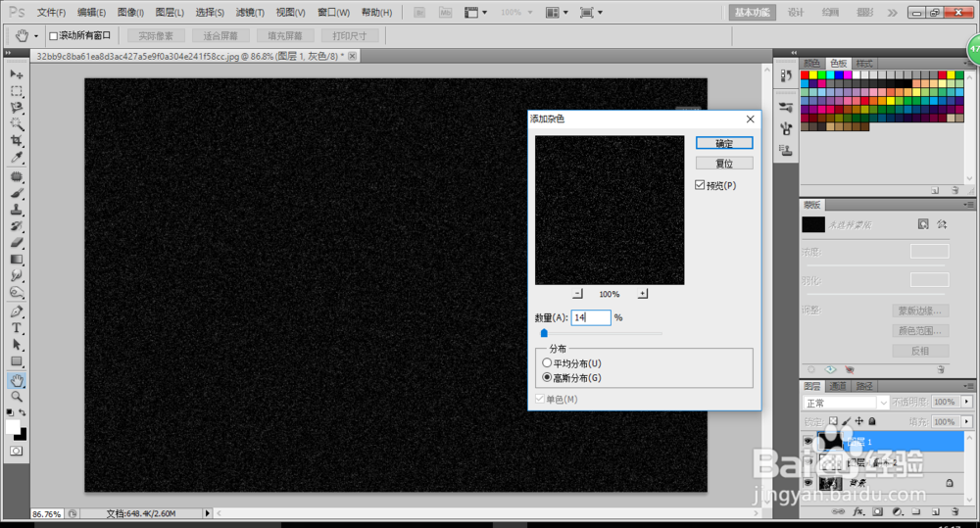980x528 pixels.
Task: Select 高斯分布(G) radio option
Action: (547, 377)
